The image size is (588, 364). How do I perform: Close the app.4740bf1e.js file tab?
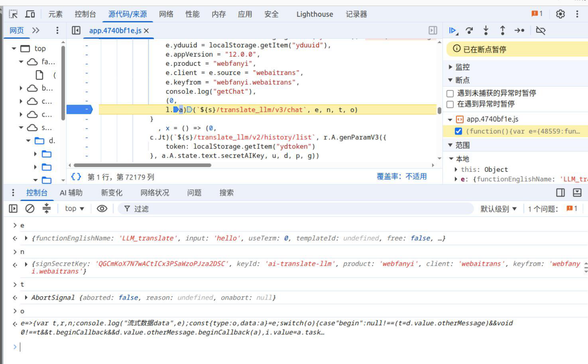[146, 30]
